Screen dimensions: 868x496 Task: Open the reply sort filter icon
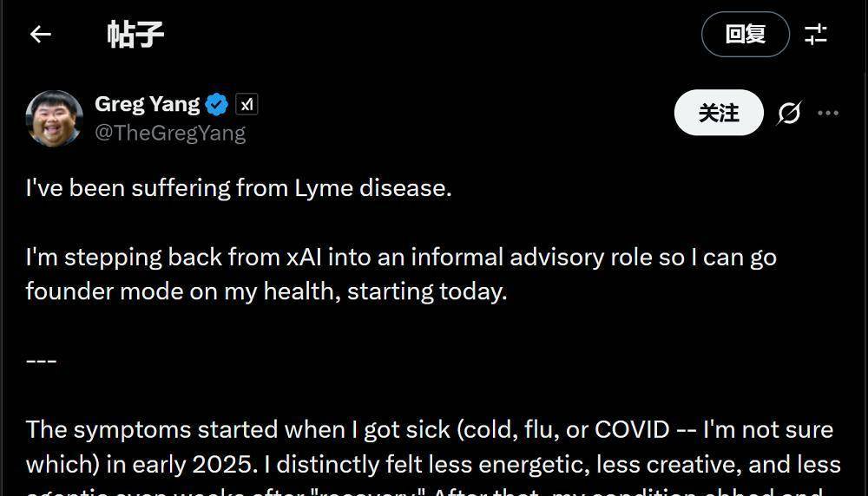coord(816,35)
